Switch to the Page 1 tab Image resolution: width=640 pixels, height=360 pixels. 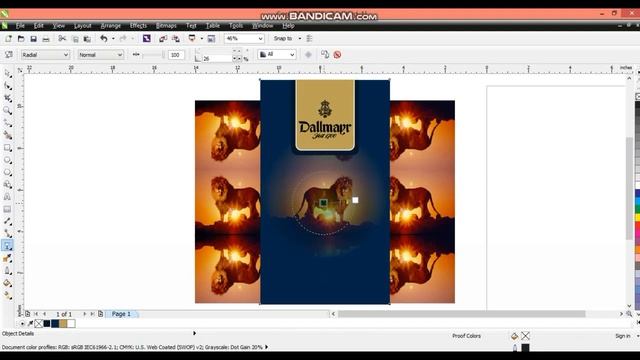tap(121, 314)
